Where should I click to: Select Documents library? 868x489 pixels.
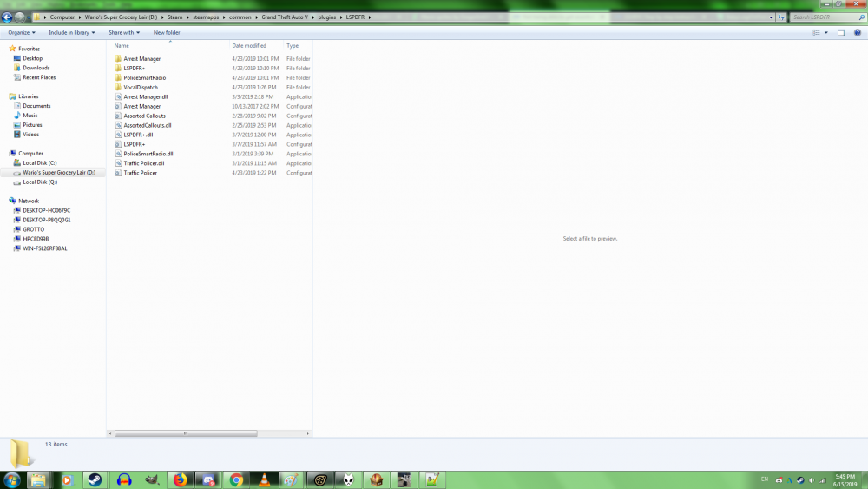36,106
